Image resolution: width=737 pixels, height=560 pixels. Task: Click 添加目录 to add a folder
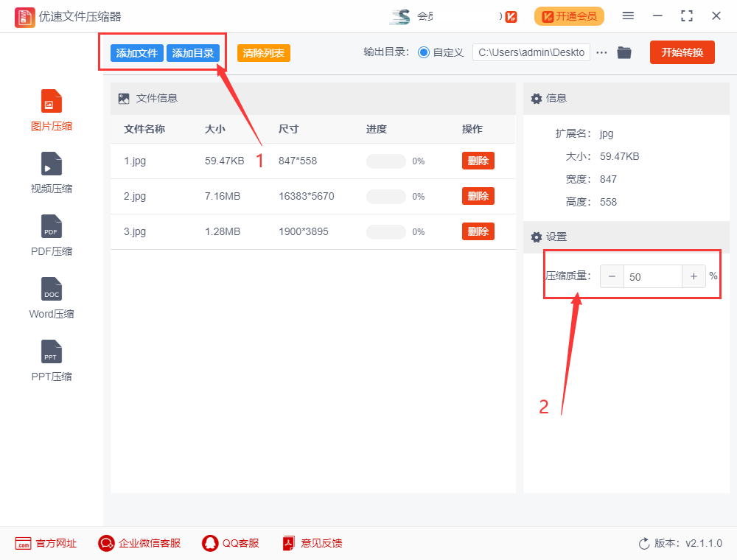point(192,52)
